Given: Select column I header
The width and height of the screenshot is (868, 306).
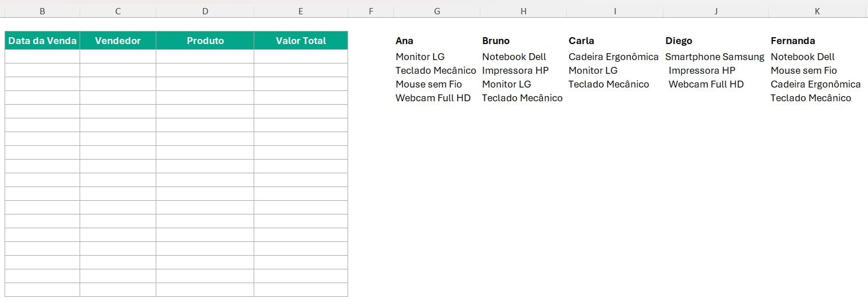Looking at the screenshot, I should tap(615, 11).
